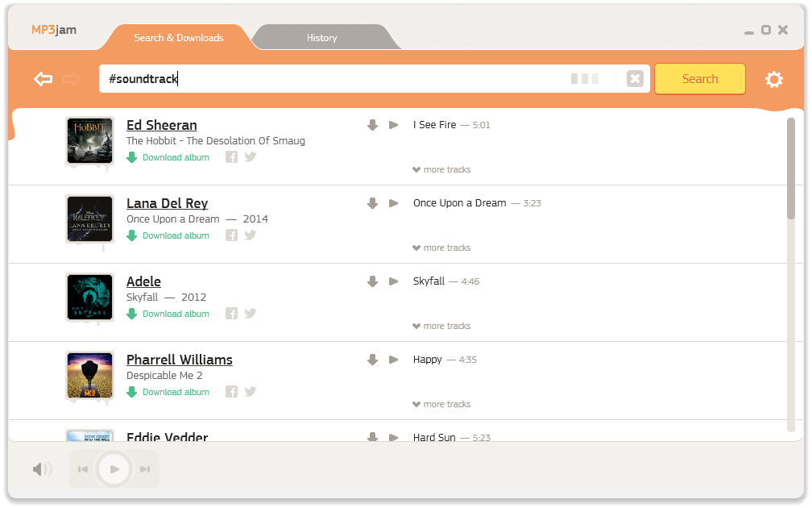
Task: Go back with the left arrow
Action: point(43,79)
